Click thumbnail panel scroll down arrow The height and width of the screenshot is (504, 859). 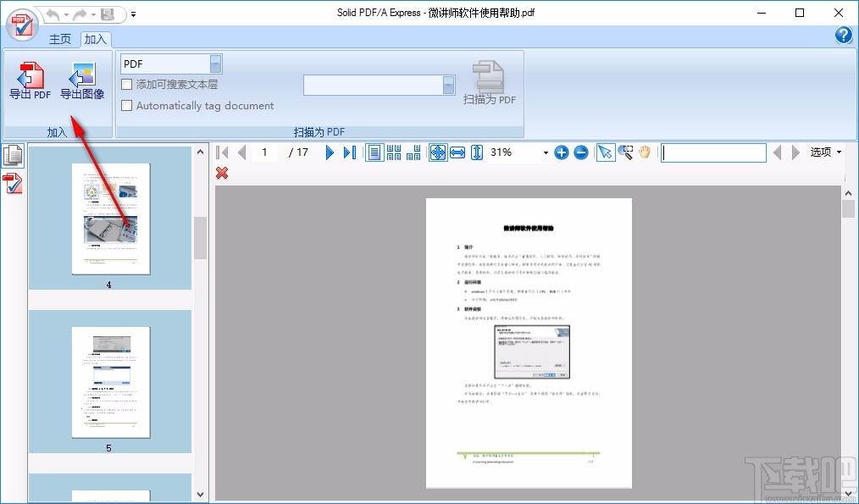pos(200,495)
